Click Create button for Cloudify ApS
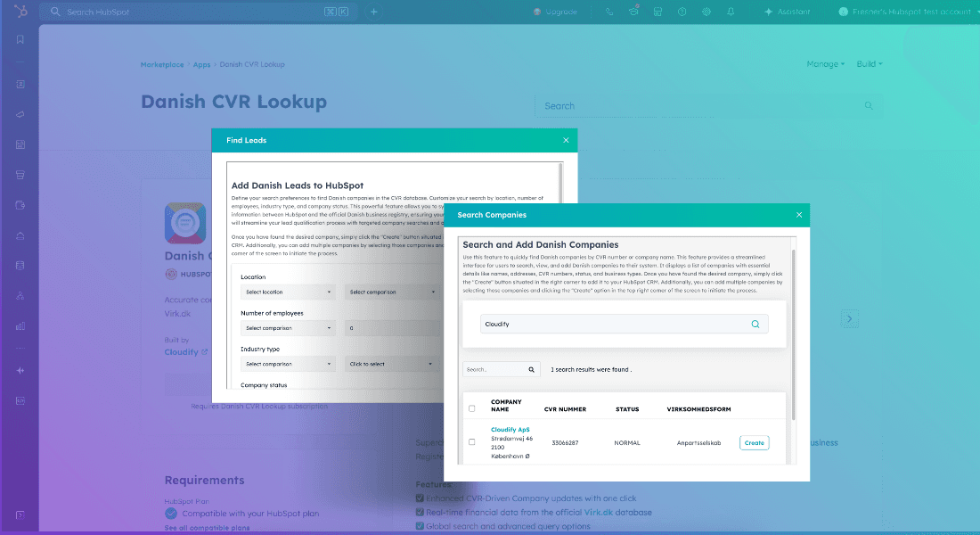The height and width of the screenshot is (535, 980). [755, 443]
